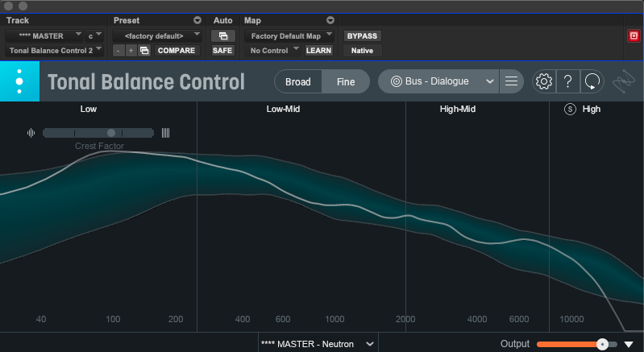644x352 pixels.
Task: Click the reset circular arrow icon
Action: tap(592, 81)
